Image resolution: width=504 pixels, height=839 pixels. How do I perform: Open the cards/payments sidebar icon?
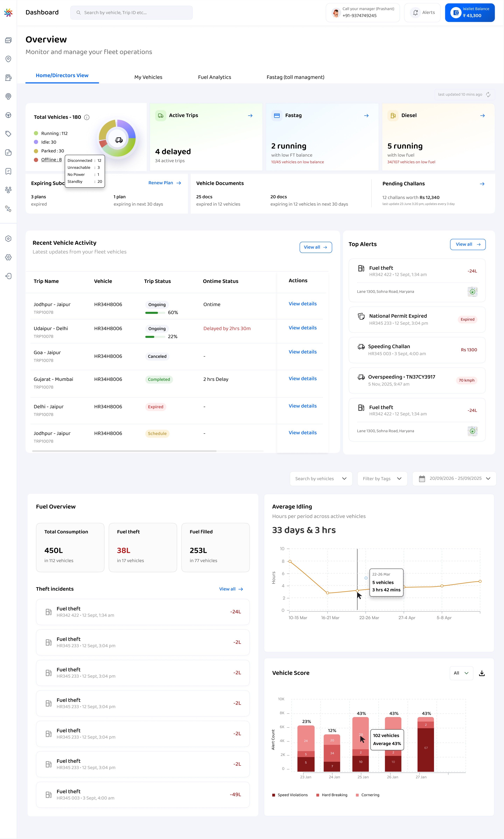pos(9,40)
